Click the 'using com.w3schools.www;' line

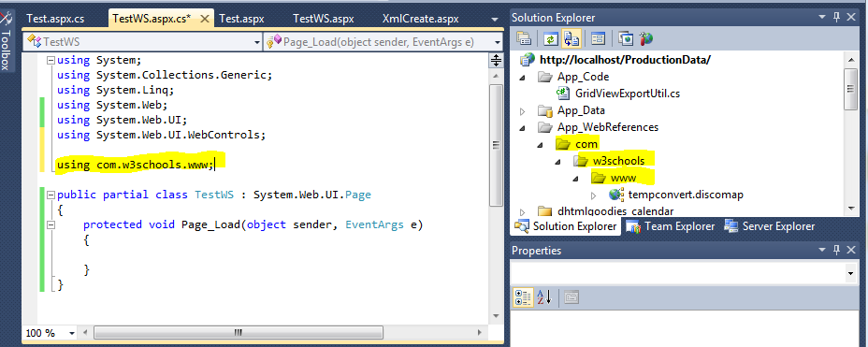pyautogui.click(x=135, y=165)
